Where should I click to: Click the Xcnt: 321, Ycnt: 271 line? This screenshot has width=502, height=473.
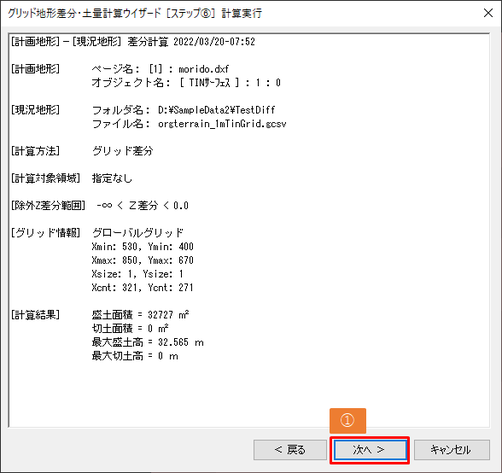(143, 287)
